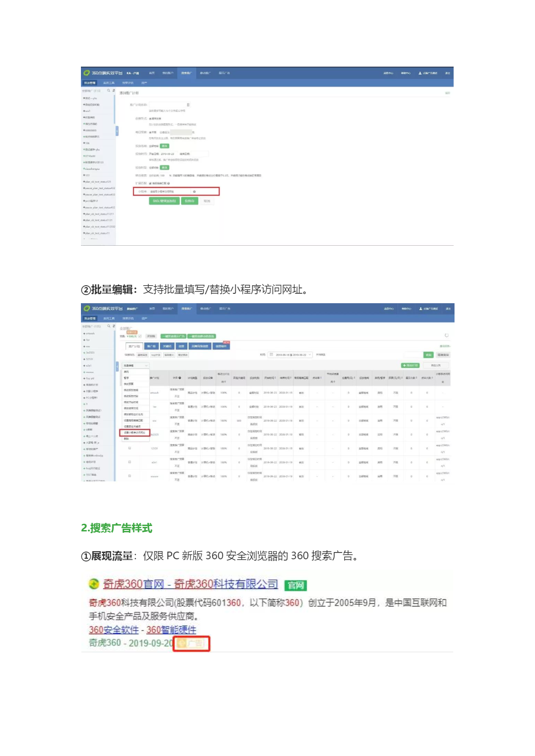Select the 通用创意 radio button
This screenshot has width=535, height=756.
(150, 119)
